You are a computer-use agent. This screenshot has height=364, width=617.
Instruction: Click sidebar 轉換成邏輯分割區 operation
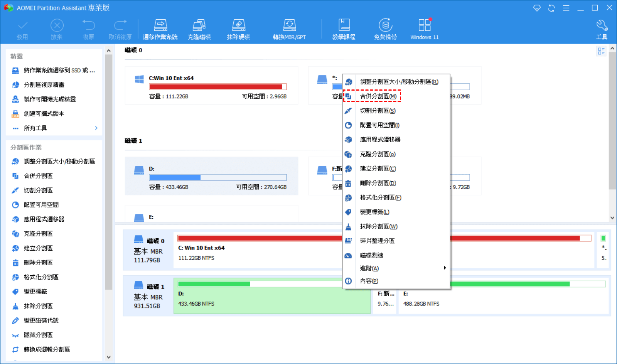coord(41,349)
